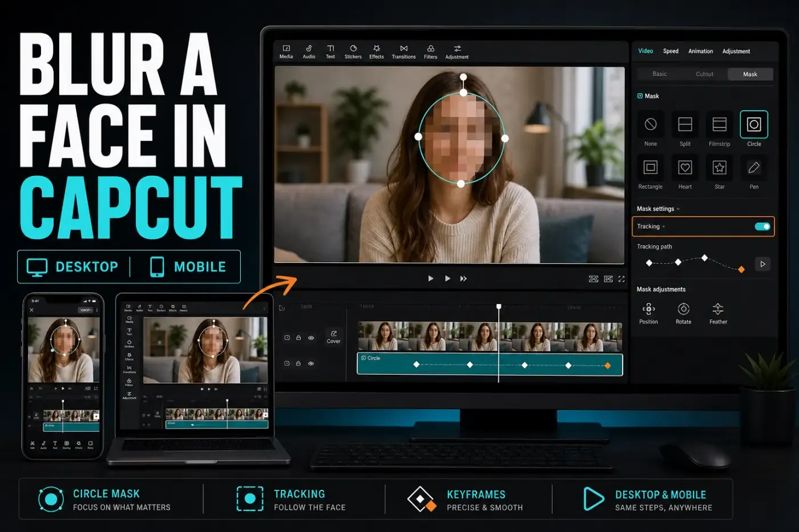Open Adjustment in the monitor's top toolbar

pos(457,52)
